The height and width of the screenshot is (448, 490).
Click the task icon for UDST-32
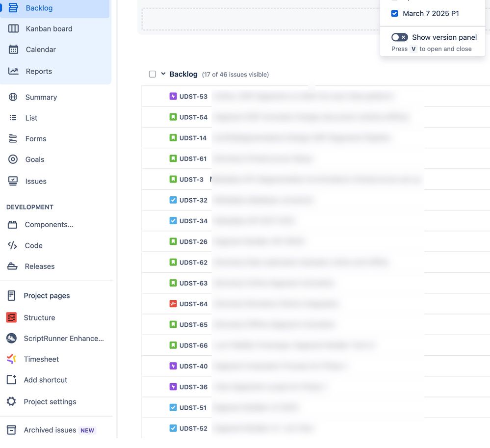173,200
